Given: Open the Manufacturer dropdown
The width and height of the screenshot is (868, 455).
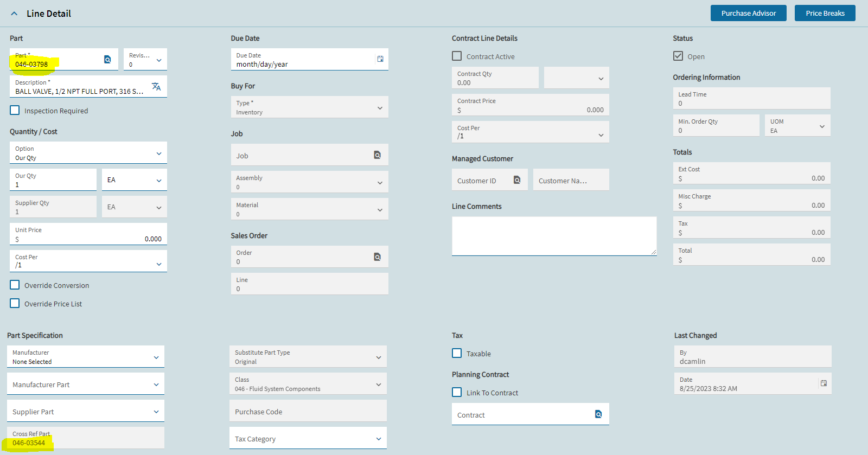Looking at the screenshot, I should [x=156, y=357].
